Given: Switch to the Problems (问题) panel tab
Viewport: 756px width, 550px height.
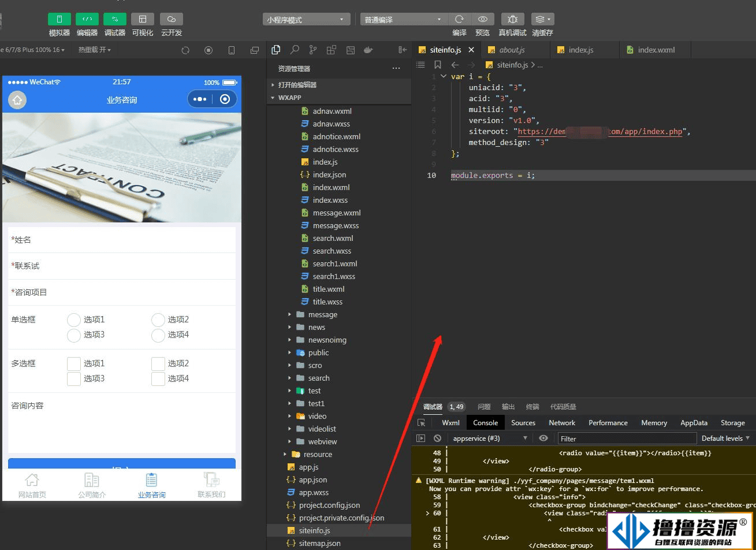Looking at the screenshot, I should [484, 407].
